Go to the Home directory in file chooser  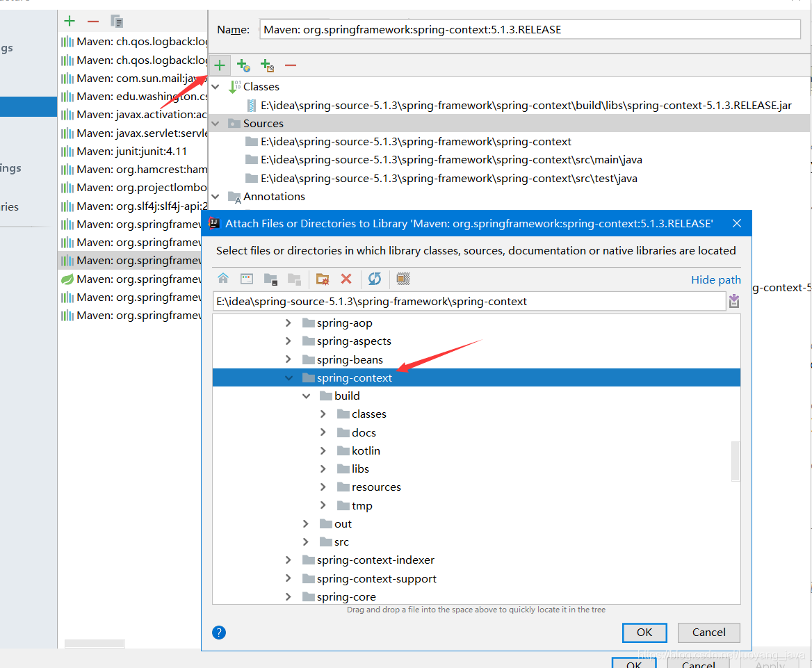(x=223, y=279)
